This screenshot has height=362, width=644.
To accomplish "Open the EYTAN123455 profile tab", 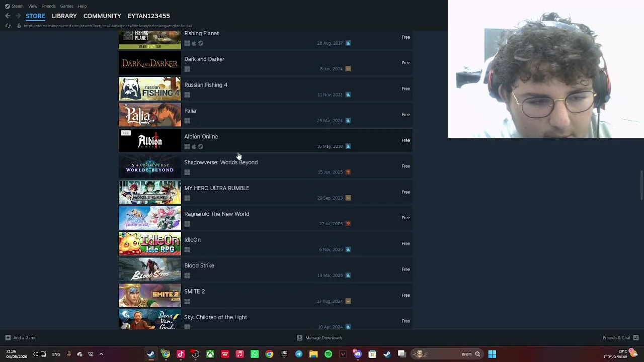I will pos(149,16).
